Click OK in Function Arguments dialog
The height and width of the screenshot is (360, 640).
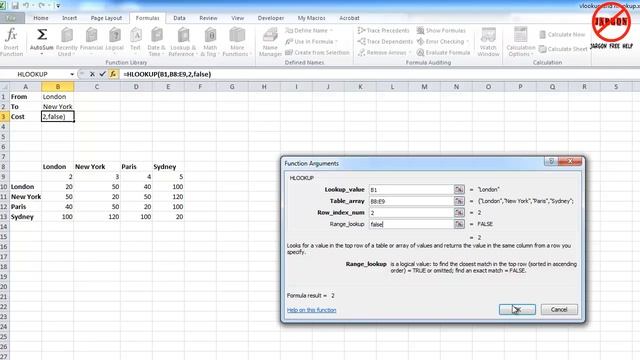pos(517,309)
